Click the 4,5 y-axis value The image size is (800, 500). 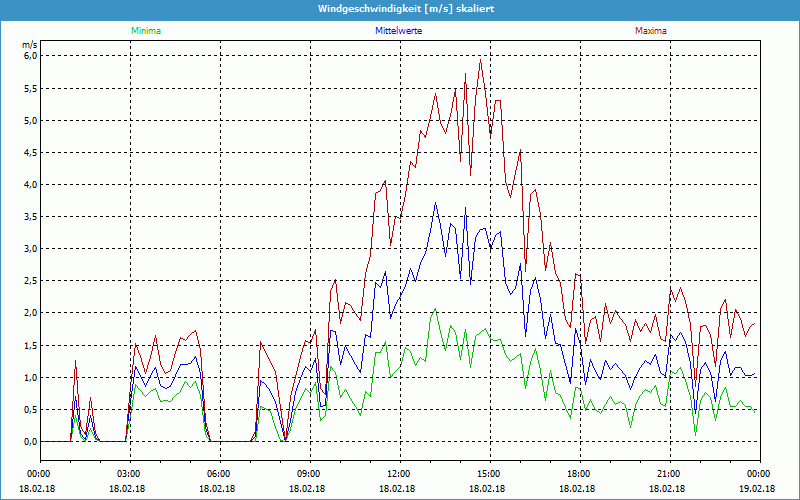pos(31,153)
